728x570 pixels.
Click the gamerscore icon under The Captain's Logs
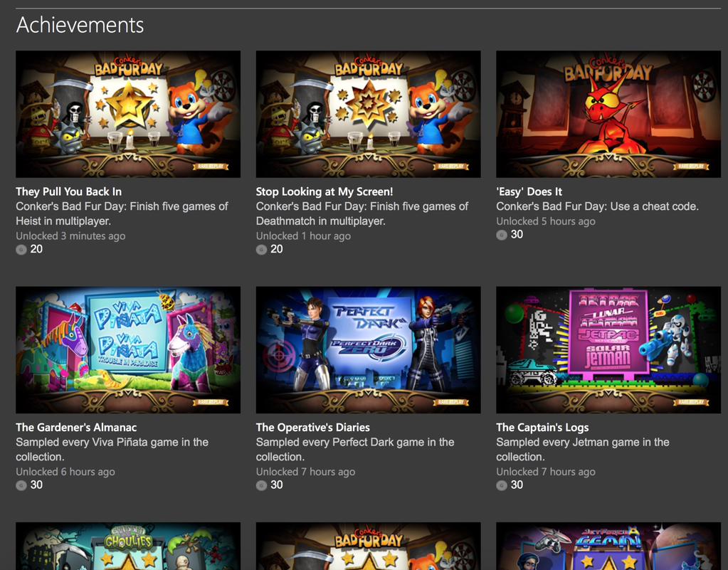click(502, 485)
